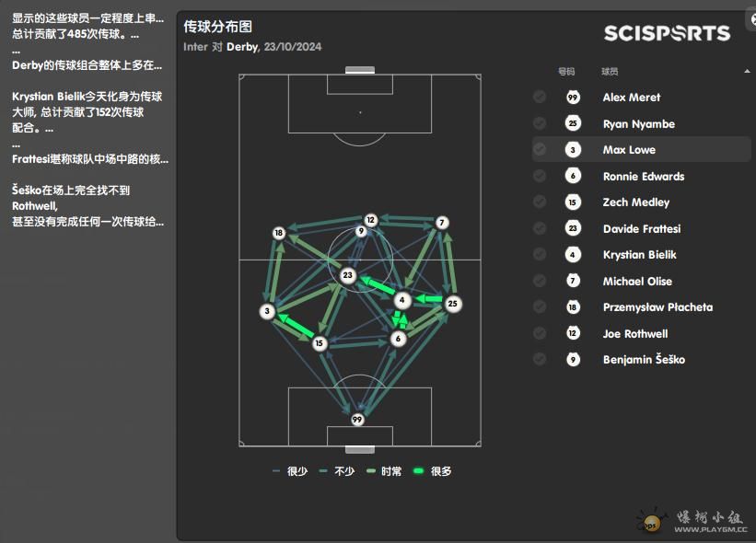Sort the list by the 球员 column header
This screenshot has width=756, height=543.
pyautogui.click(x=610, y=72)
